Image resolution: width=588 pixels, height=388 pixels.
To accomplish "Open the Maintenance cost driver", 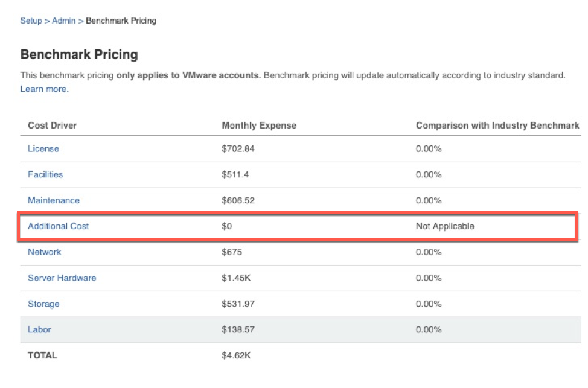I will click(x=53, y=200).
